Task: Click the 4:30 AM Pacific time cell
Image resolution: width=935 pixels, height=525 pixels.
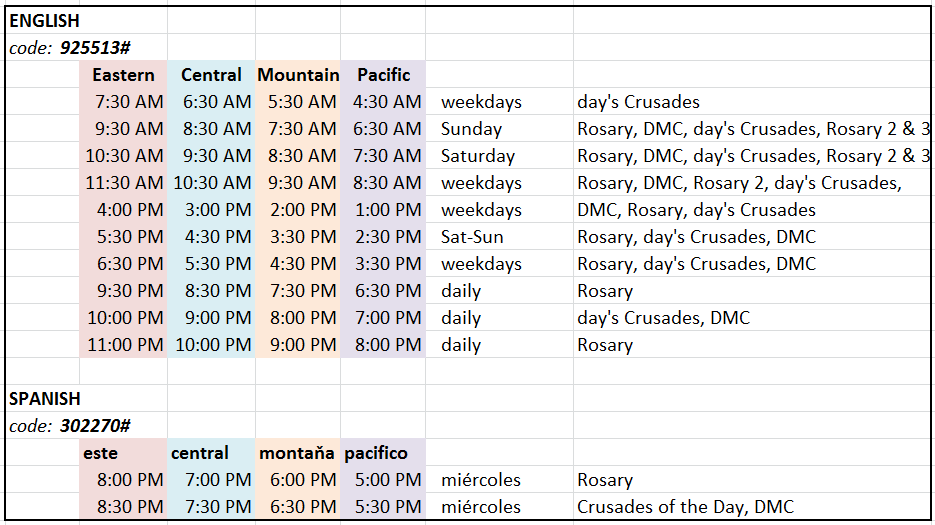Action: coord(386,102)
